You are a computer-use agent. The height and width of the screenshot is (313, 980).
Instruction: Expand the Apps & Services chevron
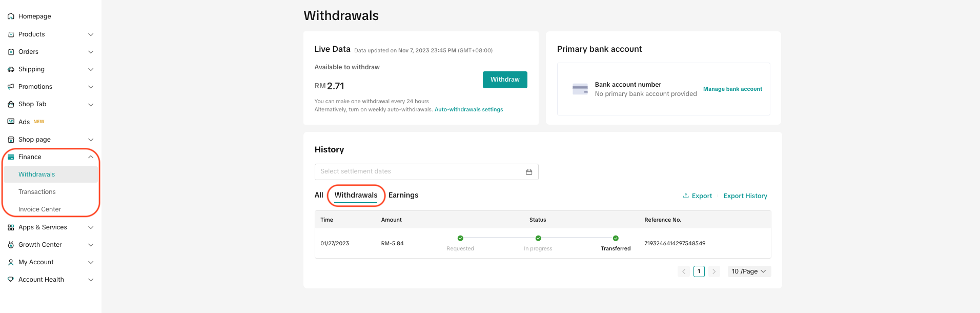91,227
